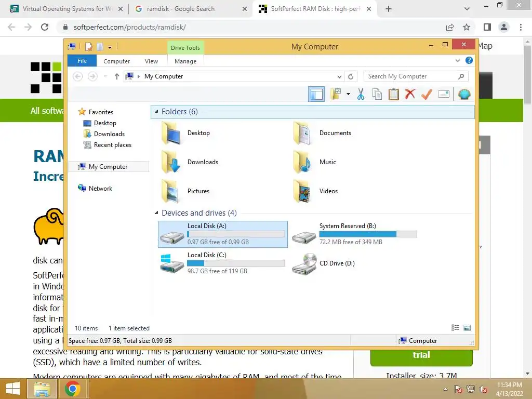
Task: Open the Manage ribbon tab
Action: coord(185,61)
